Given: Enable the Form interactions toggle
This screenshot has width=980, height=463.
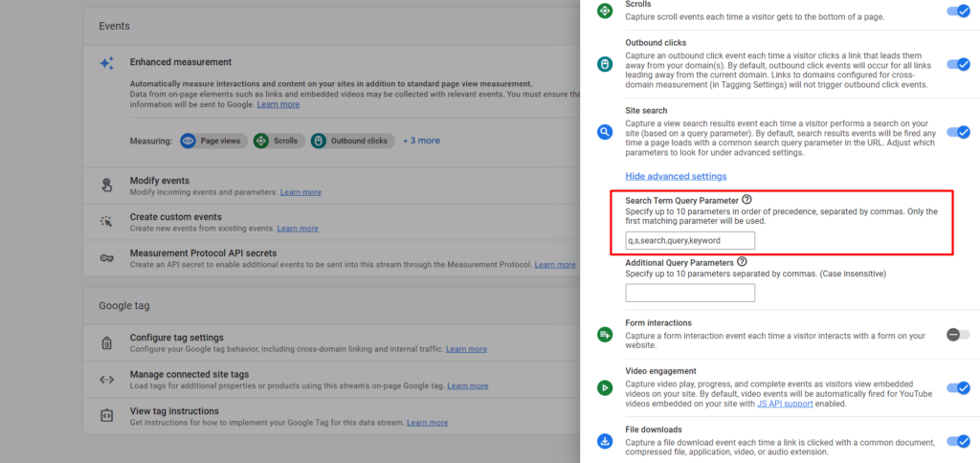Looking at the screenshot, I should click(958, 334).
